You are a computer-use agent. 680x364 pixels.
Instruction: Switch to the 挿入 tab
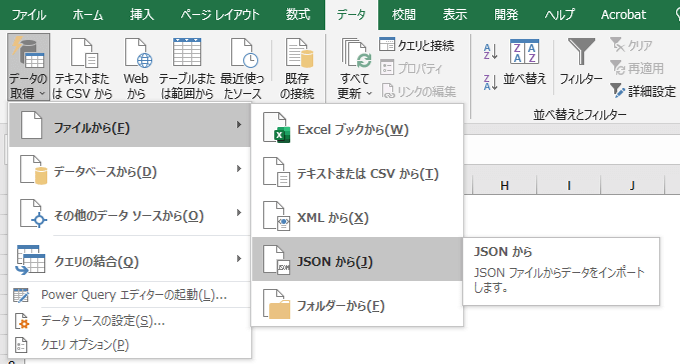142,15
